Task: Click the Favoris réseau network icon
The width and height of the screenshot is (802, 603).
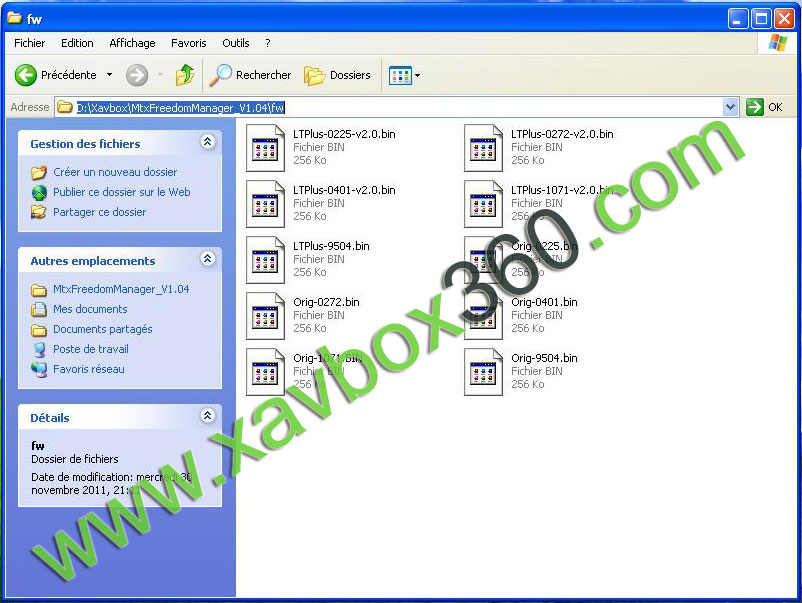Action: click(x=39, y=369)
